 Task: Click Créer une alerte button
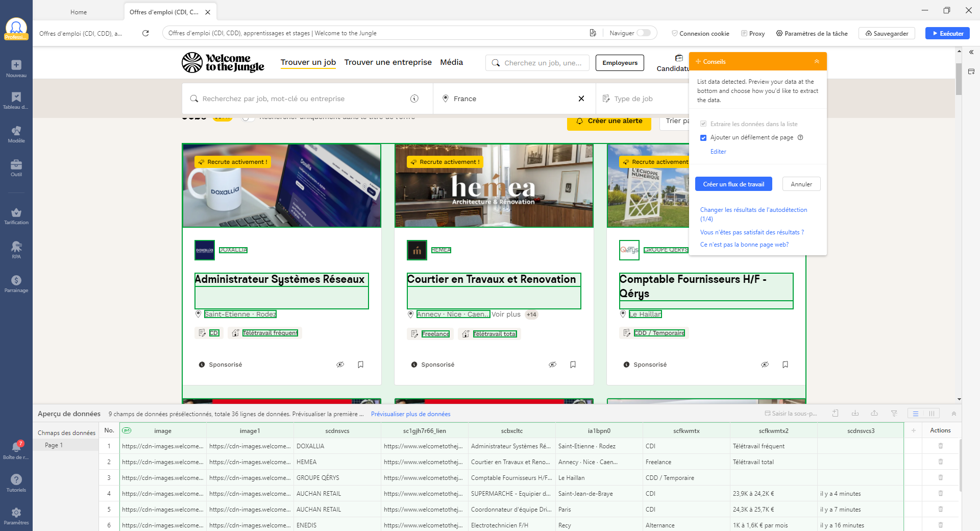click(x=609, y=122)
